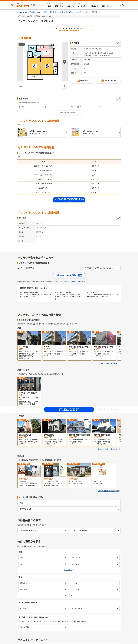Click 賃貸マンション property type row
Image resolution: width=138 pixels, height=644 pixels.
95,558
